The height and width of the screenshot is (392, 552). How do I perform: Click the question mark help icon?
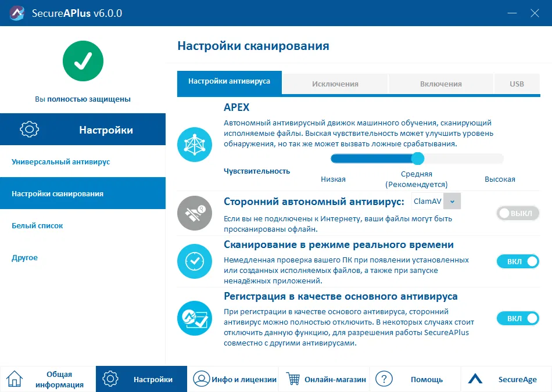(x=384, y=379)
